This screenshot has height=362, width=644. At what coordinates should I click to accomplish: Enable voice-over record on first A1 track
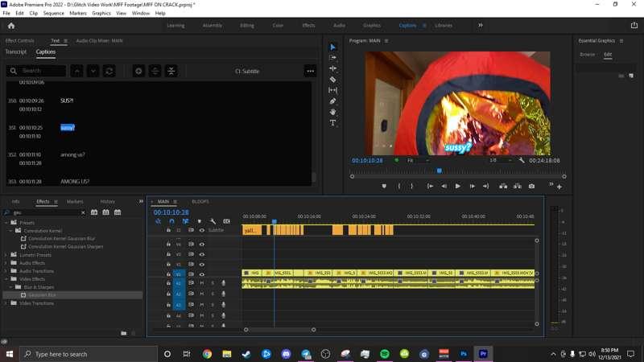coord(224,283)
